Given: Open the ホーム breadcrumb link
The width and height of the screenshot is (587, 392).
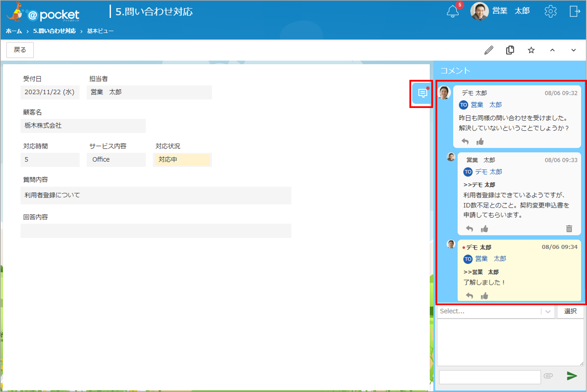Looking at the screenshot, I should (x=14, y=31).
